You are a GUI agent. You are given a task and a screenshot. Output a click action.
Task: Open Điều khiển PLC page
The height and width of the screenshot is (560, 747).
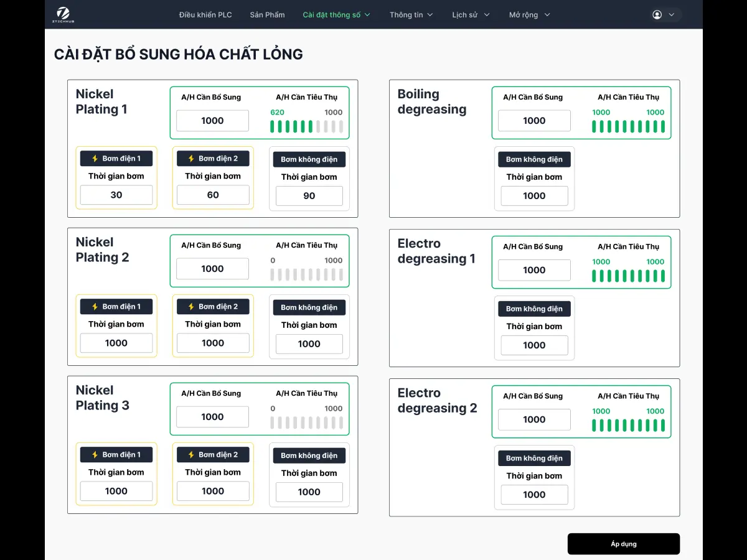coord(205,14)
